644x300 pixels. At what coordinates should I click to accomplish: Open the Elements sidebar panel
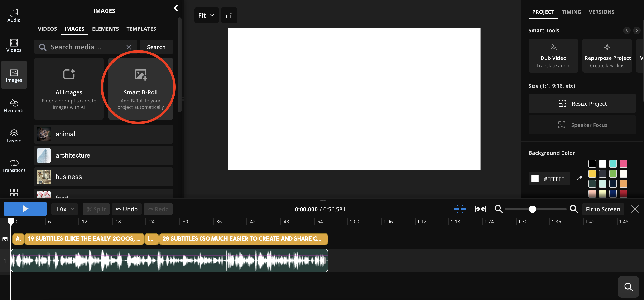[x=14, y=106]
